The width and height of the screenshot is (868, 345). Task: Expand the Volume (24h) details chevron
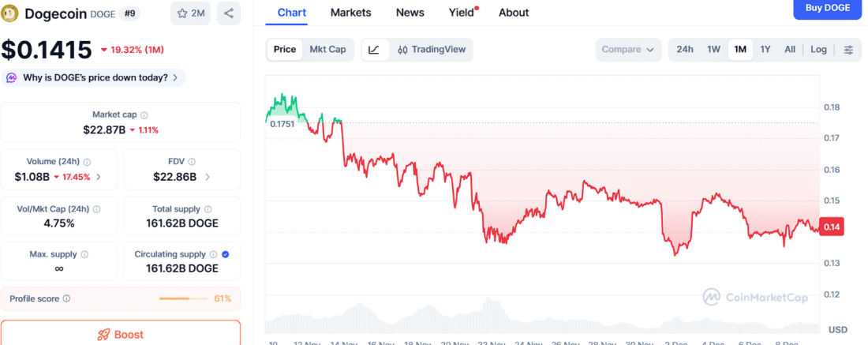pyautogui.click(x=99, y=177)
